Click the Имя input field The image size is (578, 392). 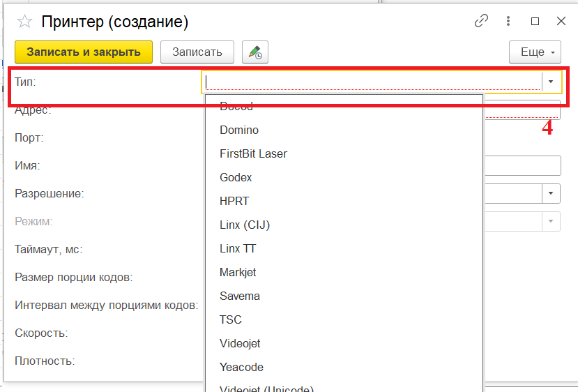(522, 165)
